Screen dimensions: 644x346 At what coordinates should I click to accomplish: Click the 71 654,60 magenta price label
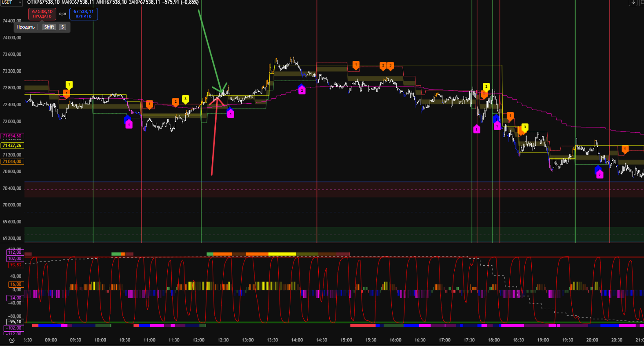tap(12, 136)
